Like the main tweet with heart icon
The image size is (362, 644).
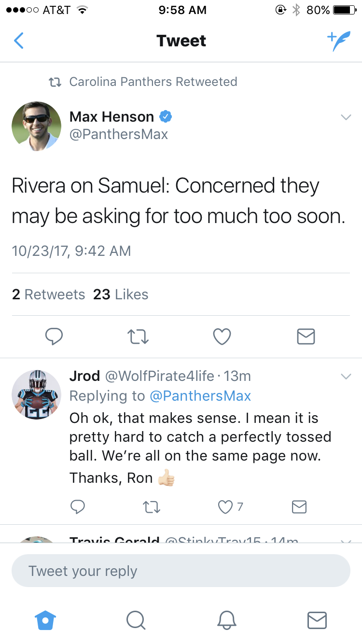(x=222, y=336)
